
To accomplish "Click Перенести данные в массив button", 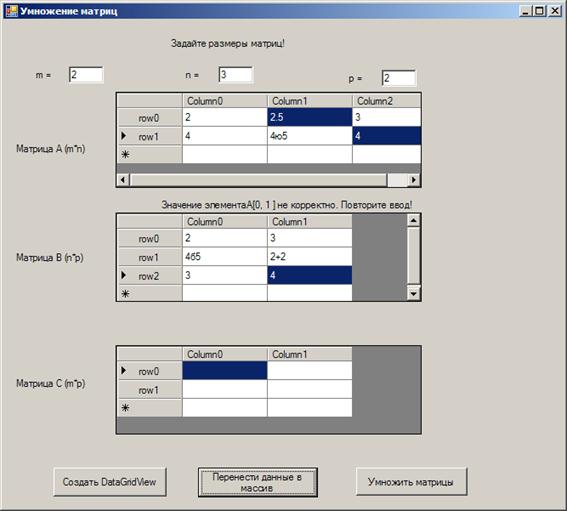I will (x=257, y=482).
